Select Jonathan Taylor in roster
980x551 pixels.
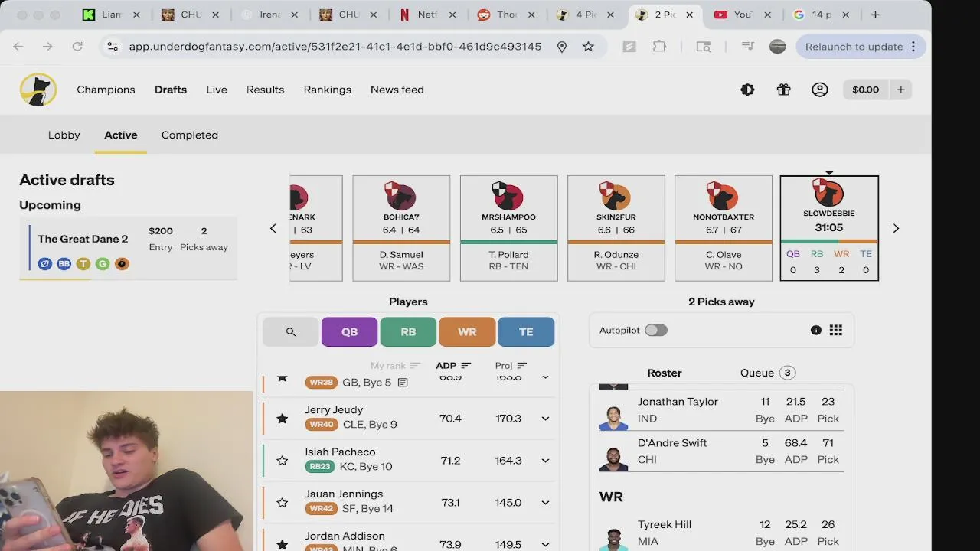721,410
